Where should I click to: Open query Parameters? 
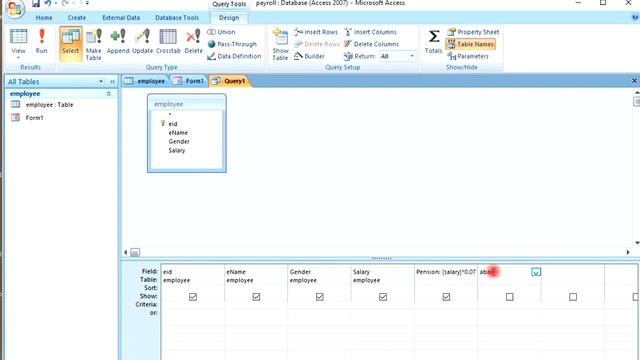(x=468, y=56)
